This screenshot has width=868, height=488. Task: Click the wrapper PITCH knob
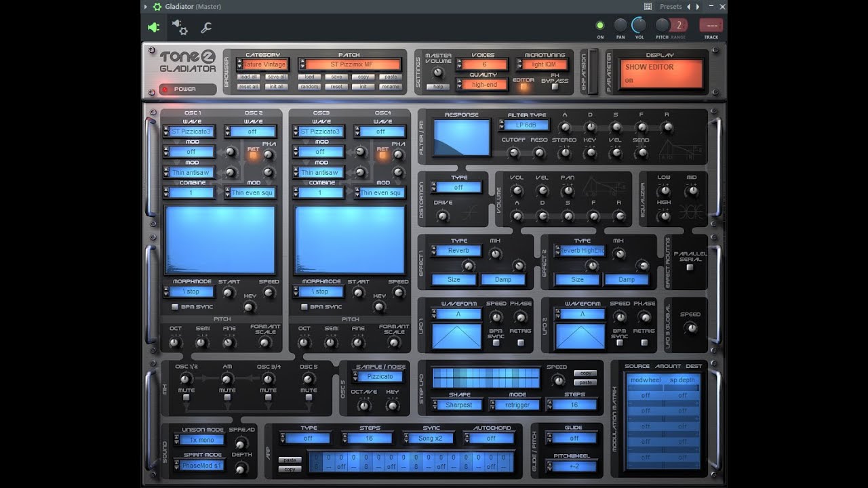662,26
